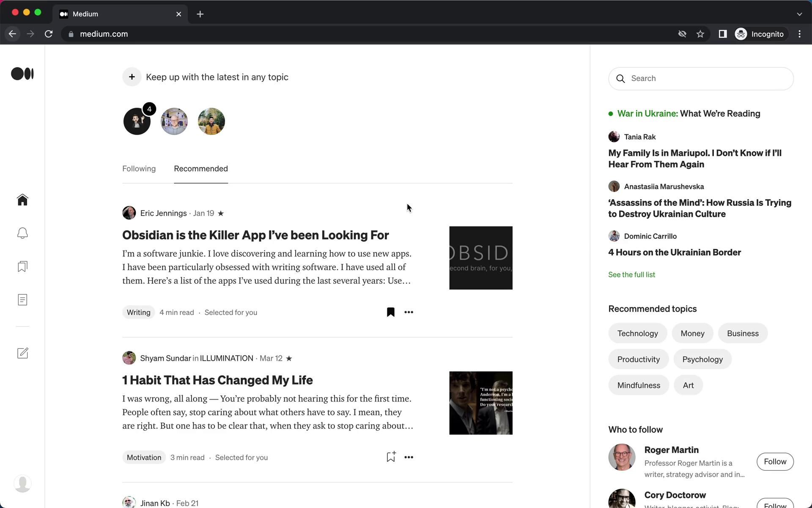Open the Lists bookmark icon in the sidebar
812x508 pixels.
pos(22,266)
